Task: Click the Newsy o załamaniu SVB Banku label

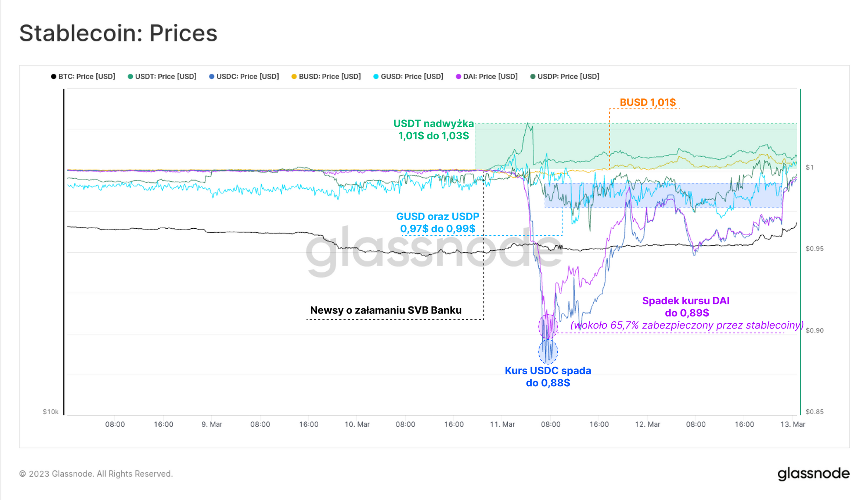Action: pyautogui.click(x=386, y=310)
